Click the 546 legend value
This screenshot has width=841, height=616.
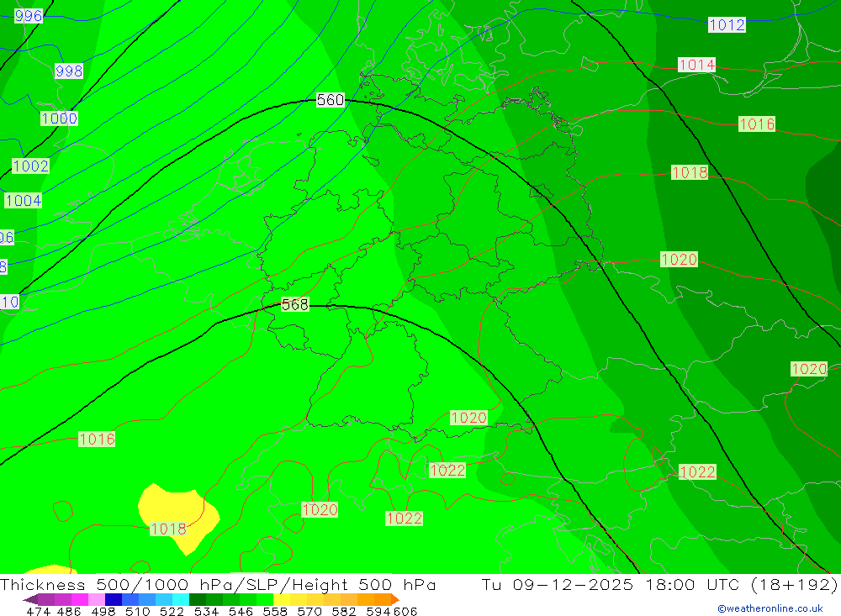tap(241, 611)
